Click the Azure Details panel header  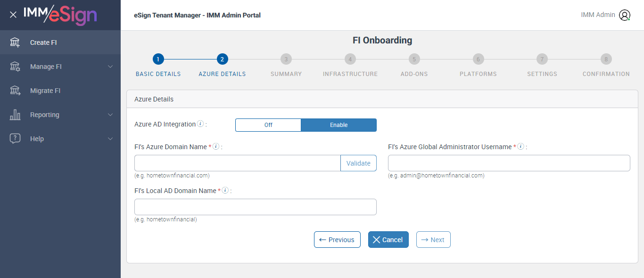382,99
